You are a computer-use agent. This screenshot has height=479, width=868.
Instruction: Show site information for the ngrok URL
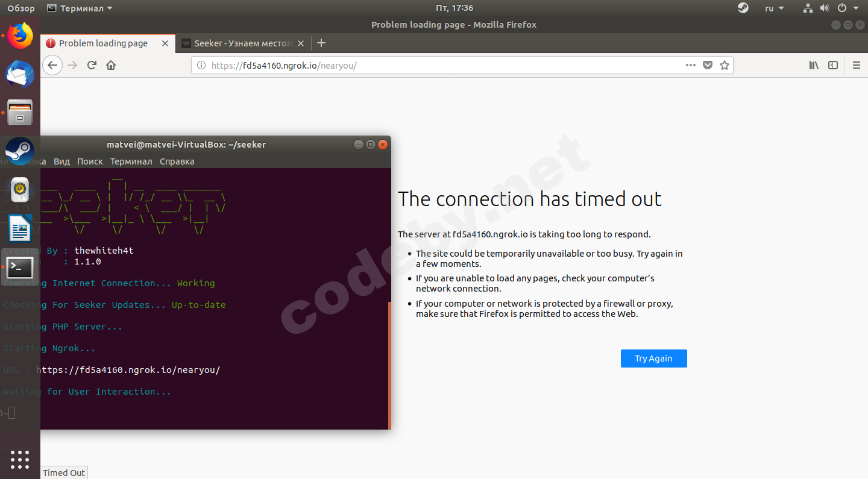pos(201,65)
